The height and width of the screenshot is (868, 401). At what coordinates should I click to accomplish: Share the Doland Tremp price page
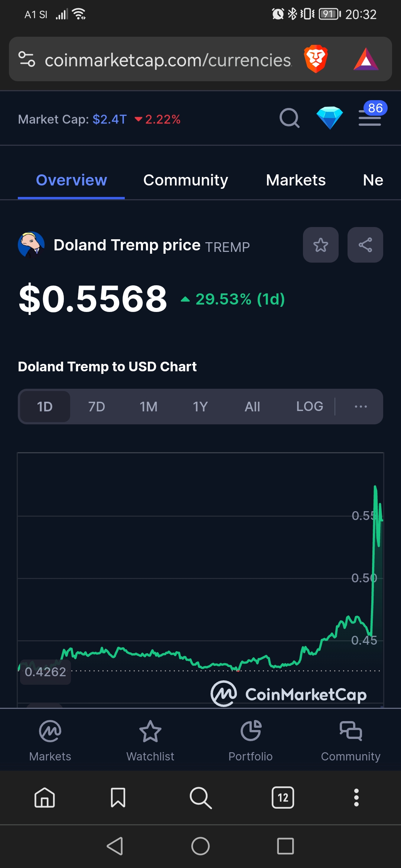365,245
